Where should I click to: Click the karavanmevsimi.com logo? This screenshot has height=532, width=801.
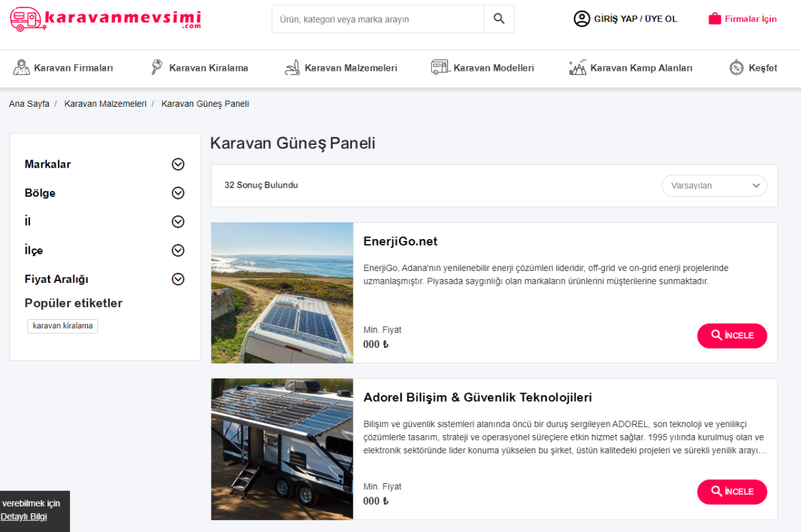point(105,19)
